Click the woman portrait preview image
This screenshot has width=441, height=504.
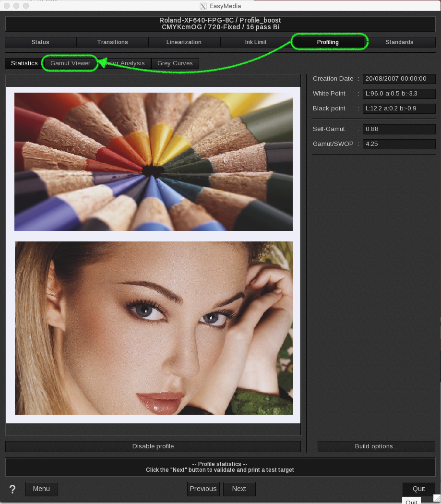click(154, 328)
